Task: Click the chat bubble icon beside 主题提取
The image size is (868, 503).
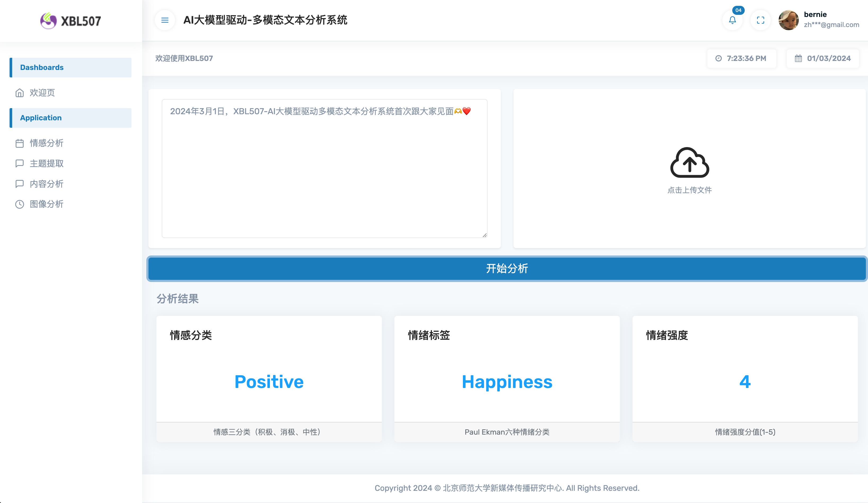Action: [20, 164]
